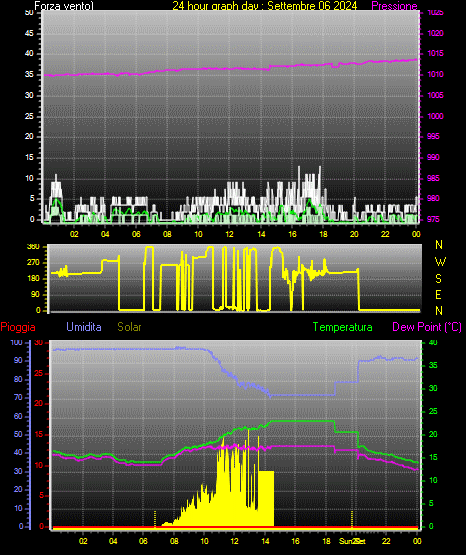The height and width of the screenshot is (555, 466).
Task: Click the blue "100" humidity axis value
Action: point(17,342)
